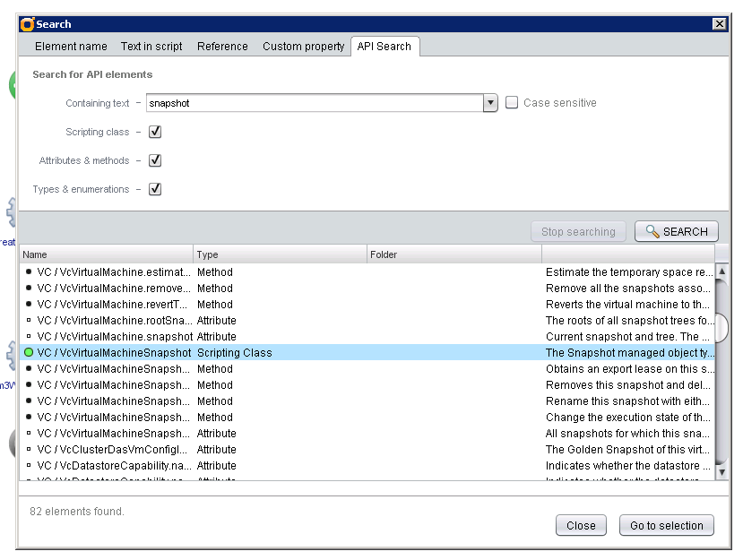Click the scroll down arrow of results list
The image size is (743, 560).
tap(721, 472)
